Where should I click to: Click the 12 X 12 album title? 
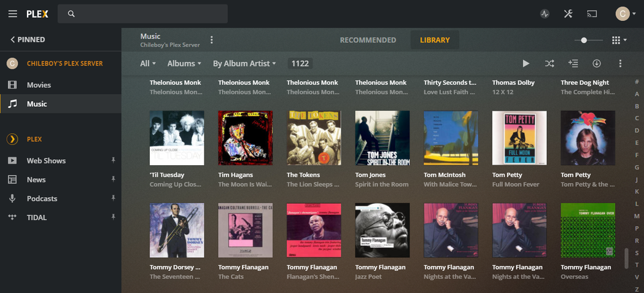point(503,92)
